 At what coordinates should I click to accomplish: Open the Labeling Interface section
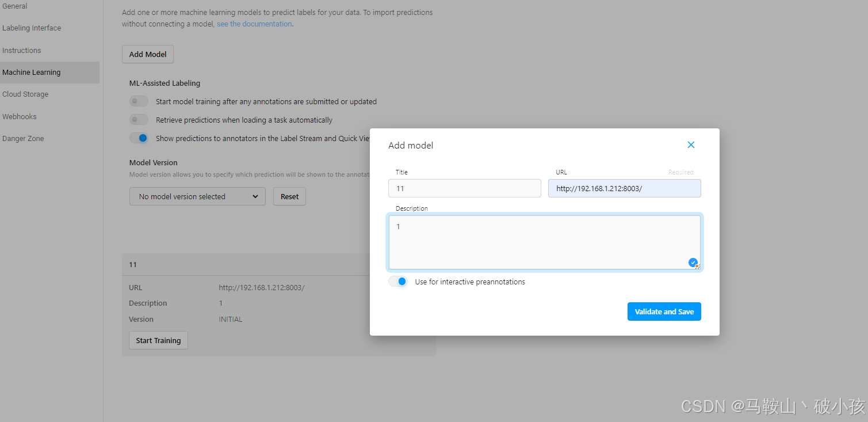32,28
